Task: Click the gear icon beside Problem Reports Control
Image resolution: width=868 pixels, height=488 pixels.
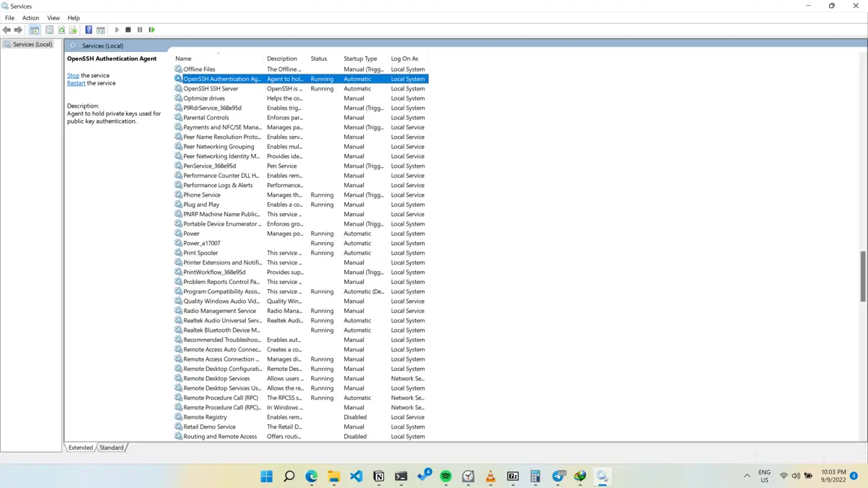Action: tap(178, 282)
